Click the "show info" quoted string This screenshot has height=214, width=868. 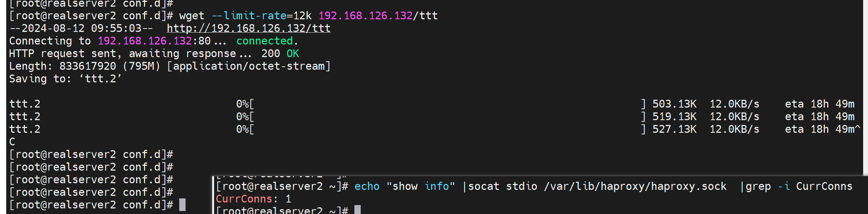(x=420, y=187)
